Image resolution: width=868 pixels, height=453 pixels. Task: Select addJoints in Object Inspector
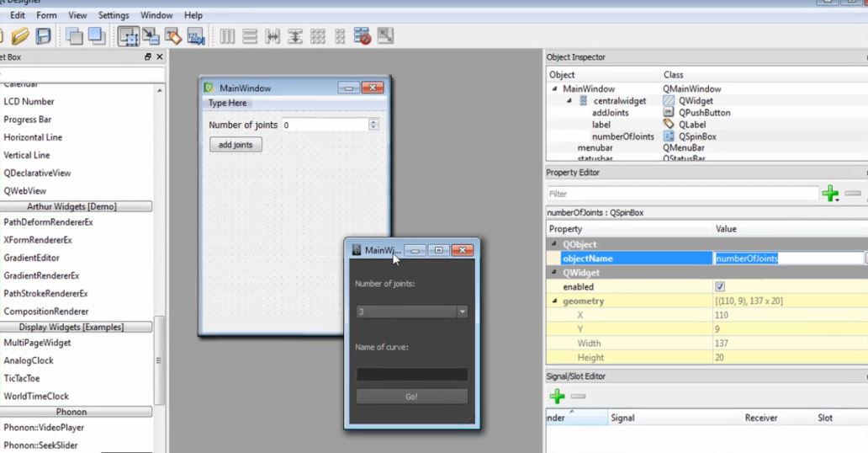tap(610, 113)
